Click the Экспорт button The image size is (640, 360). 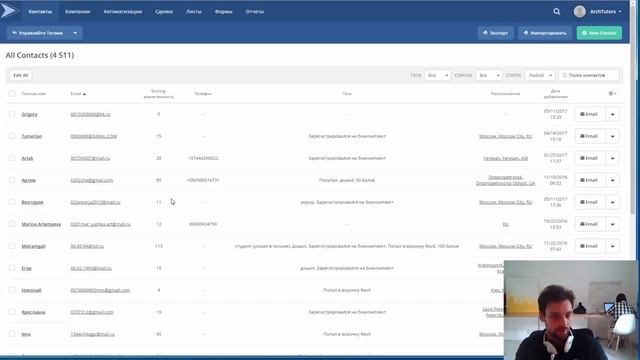coord(496,33)
